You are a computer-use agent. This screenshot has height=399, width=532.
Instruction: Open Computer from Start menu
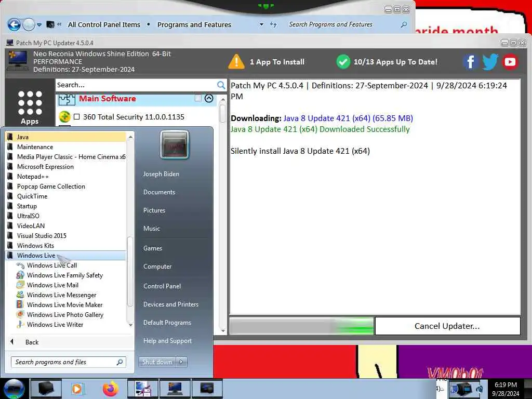pyautogui.click(x=157, y=267)
